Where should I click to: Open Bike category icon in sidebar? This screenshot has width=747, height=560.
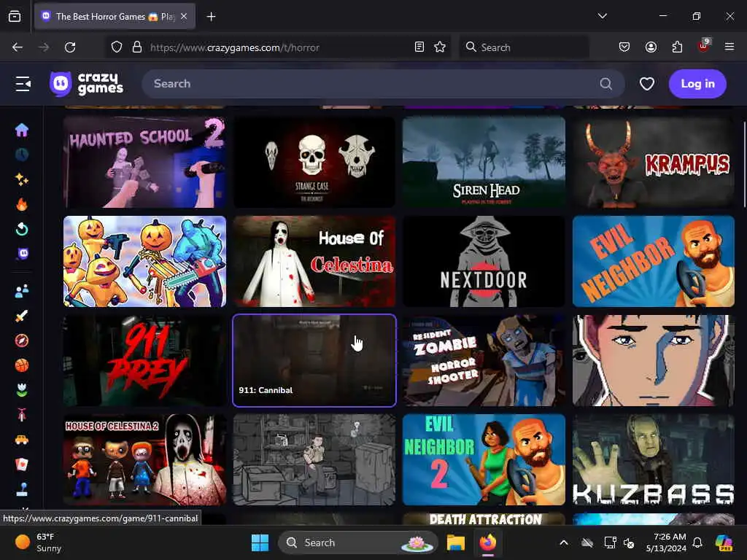click(21, 415)
